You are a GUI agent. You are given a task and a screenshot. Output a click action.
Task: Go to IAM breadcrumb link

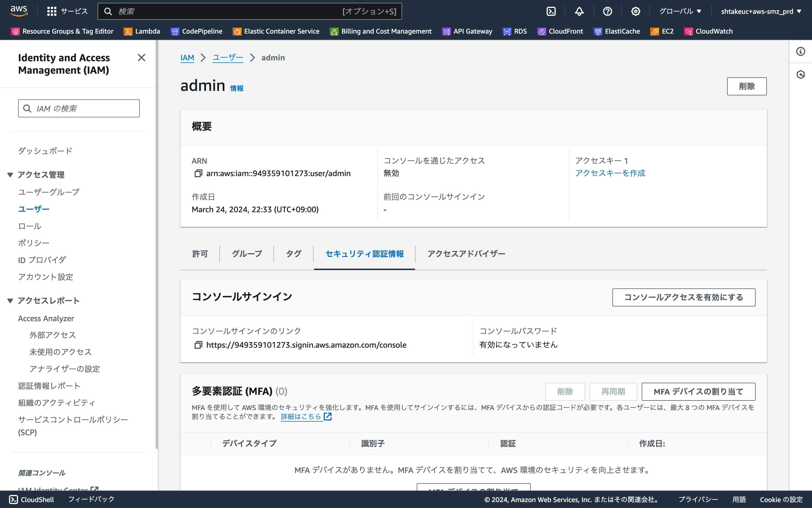[x=187, y=58]
